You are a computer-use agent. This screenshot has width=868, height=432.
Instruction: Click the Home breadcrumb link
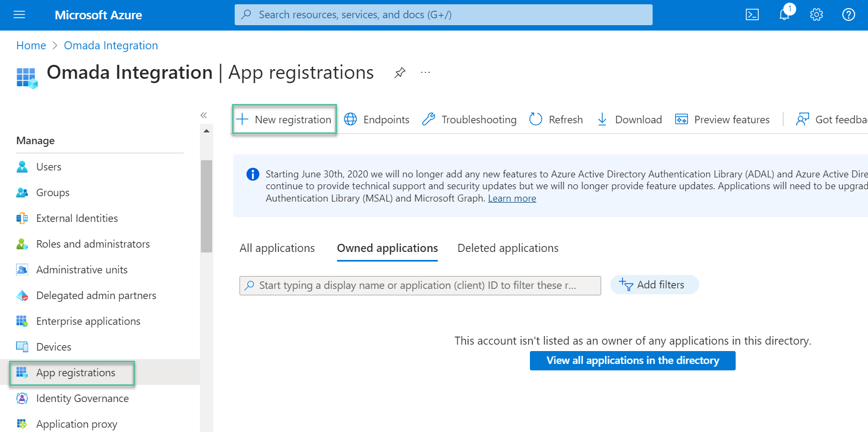click(x=31, y=46)
